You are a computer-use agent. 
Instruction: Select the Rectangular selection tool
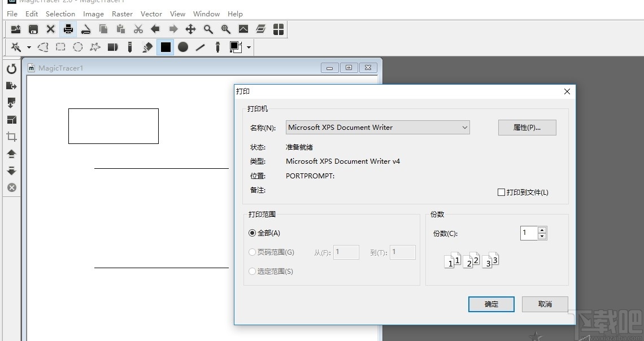[61, 47]
